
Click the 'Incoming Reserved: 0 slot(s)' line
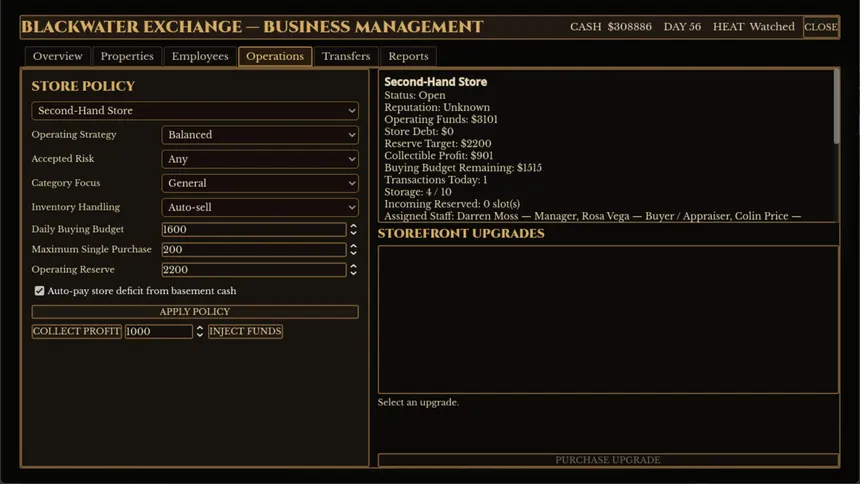click(x=452, y=204)
